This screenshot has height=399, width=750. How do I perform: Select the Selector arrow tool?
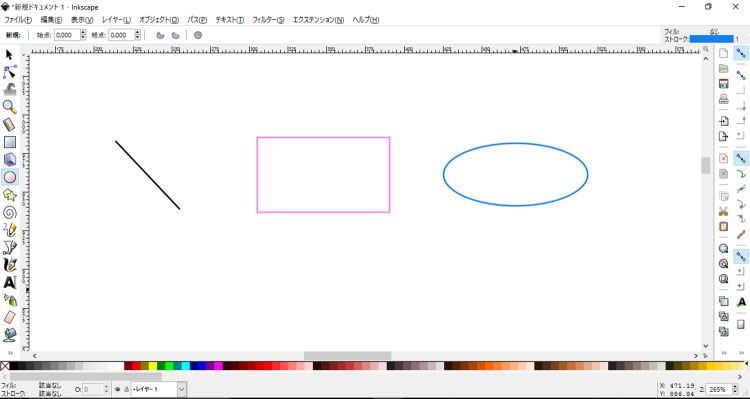[x=10, y=54]
